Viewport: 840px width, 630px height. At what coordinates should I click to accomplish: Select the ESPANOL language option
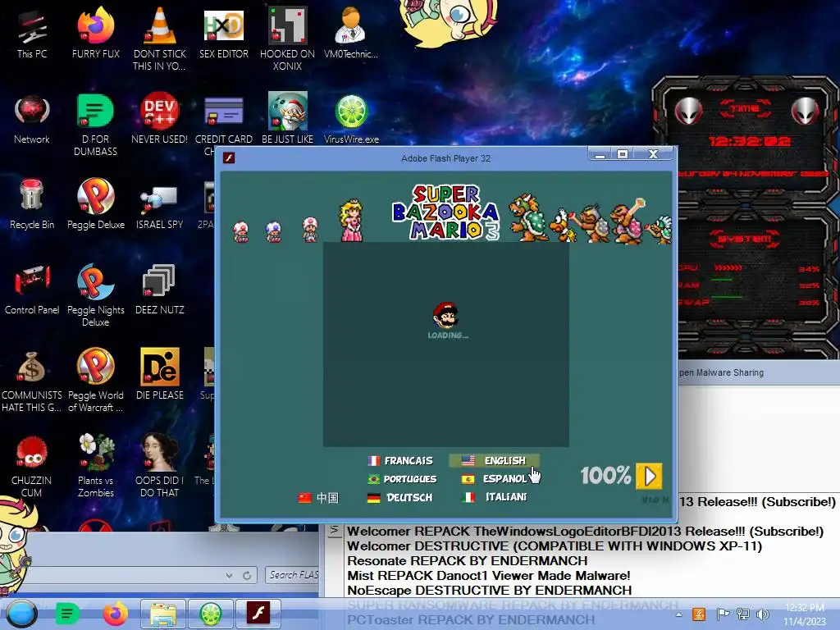coord(494,479)
